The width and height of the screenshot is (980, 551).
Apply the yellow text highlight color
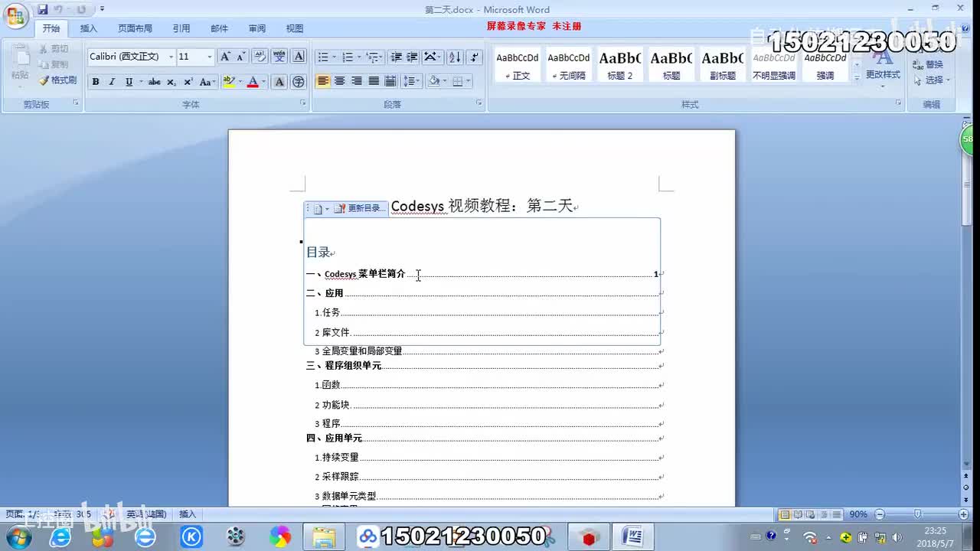228,82
